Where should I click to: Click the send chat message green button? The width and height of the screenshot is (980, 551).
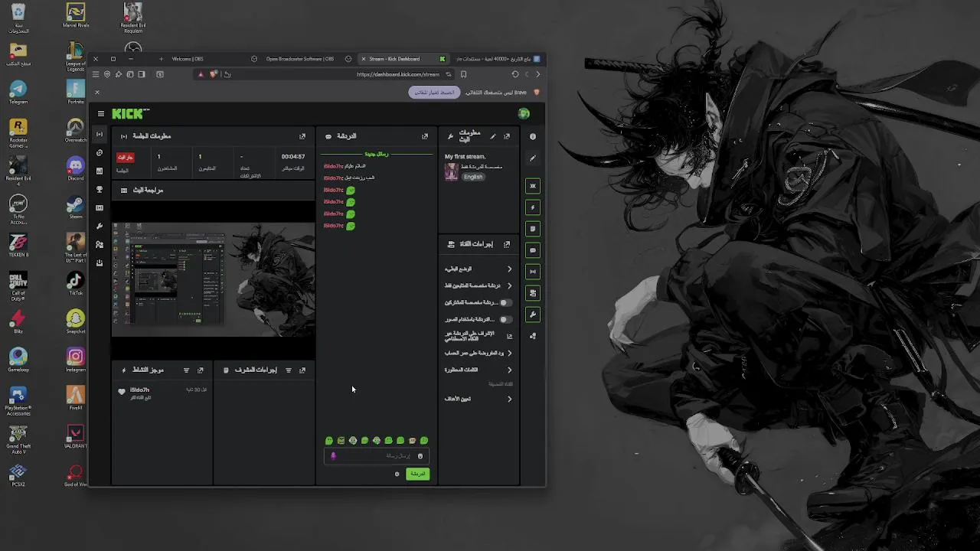417,474
